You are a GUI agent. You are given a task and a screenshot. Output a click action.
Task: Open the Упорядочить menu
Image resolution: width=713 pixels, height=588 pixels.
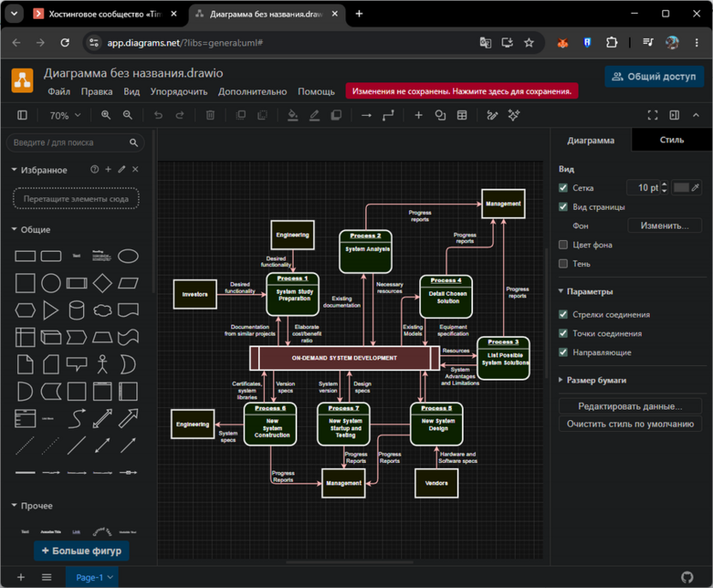[179, 92]
